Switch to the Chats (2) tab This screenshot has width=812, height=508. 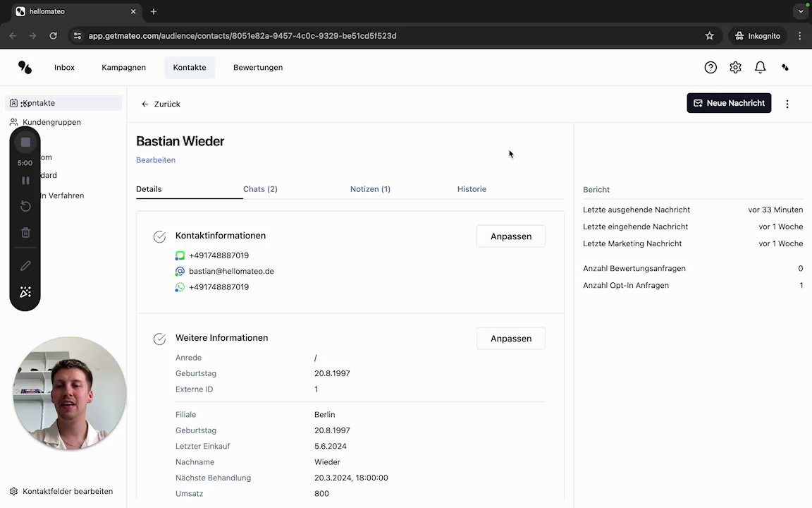click(x=260, y=189)
